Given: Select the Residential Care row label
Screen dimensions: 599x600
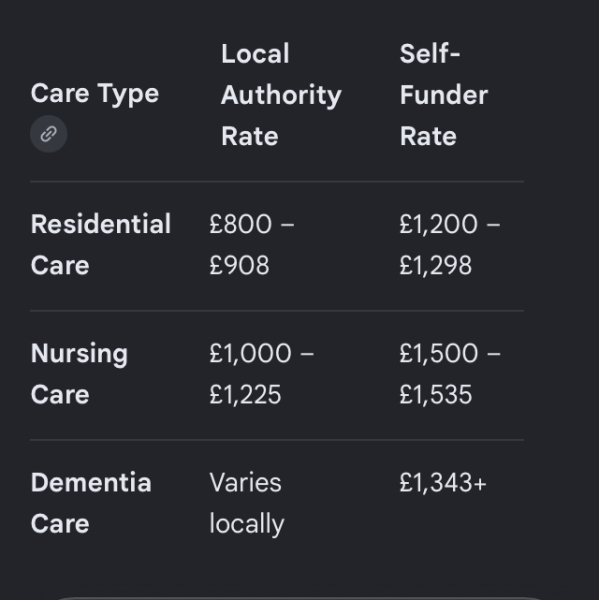Looking at the screenshot, I should [101, 244].
